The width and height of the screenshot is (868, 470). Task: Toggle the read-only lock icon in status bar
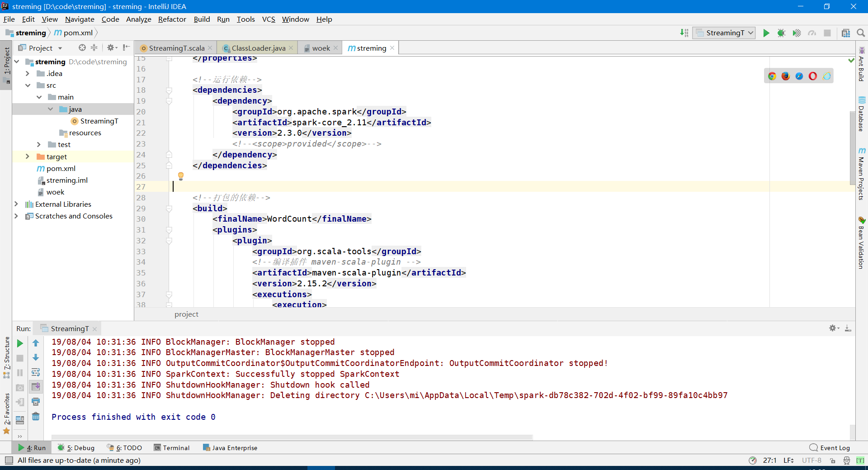(832, 461)
